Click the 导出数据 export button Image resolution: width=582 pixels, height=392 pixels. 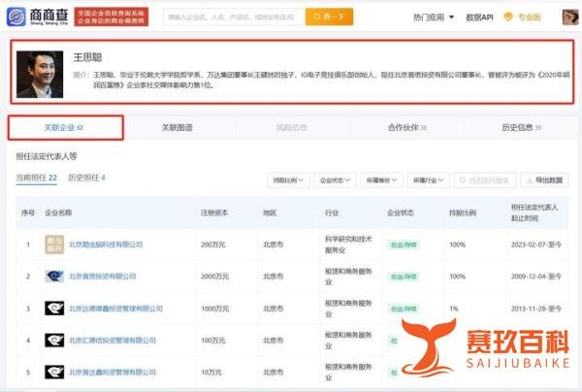[544, 180]
